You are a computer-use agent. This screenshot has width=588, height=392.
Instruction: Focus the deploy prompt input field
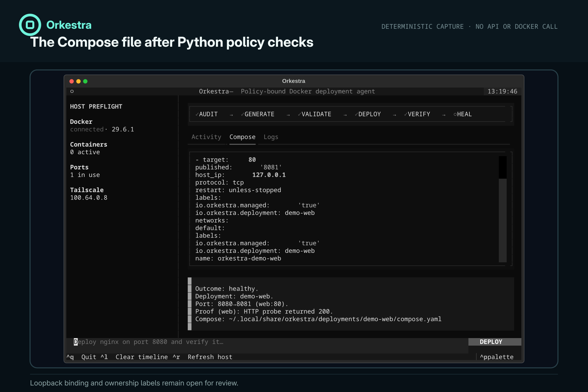[x=267, y=342]
